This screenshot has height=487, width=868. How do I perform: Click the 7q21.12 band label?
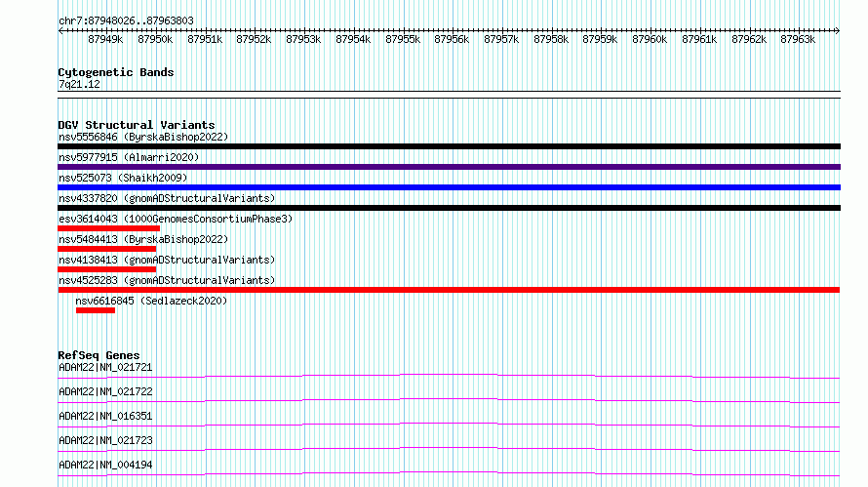[79, 84]
